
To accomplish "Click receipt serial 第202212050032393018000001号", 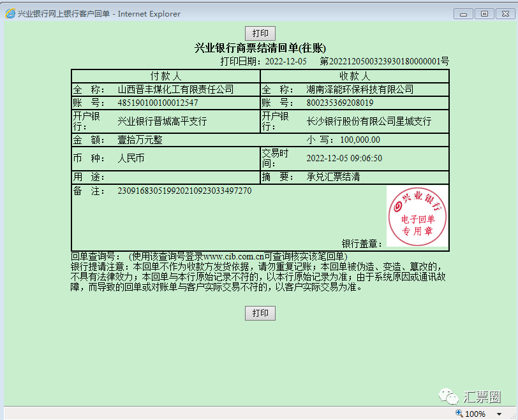I will coord(384,61).
